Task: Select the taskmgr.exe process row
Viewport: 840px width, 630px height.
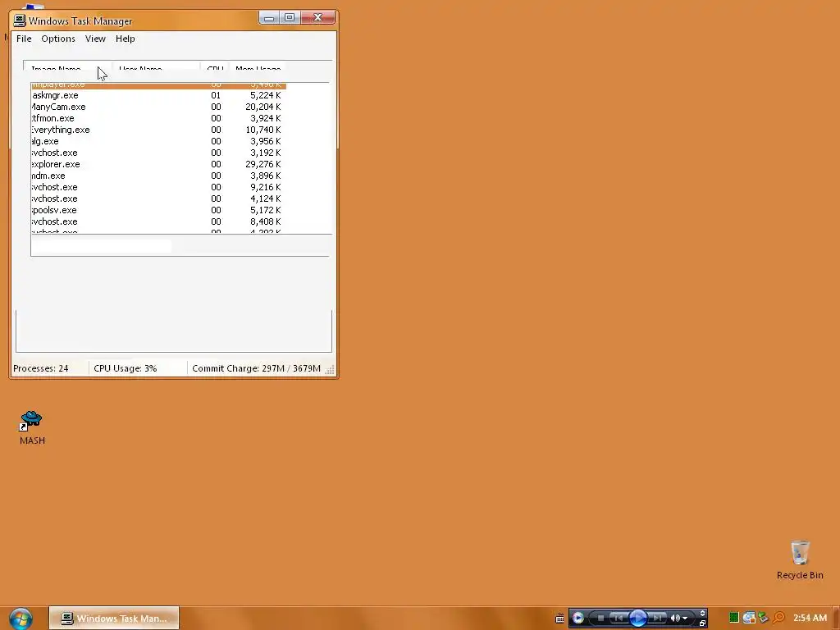Action: click(158, 95)
